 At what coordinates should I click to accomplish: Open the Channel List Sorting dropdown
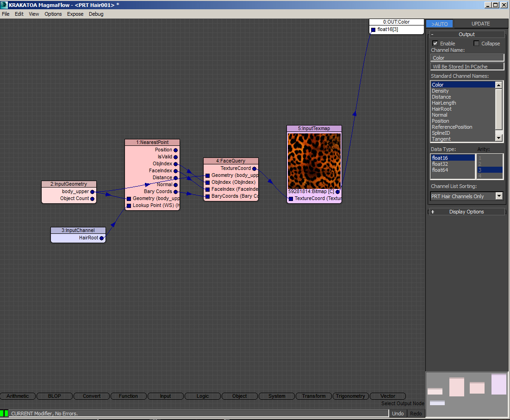pos(498,196)
